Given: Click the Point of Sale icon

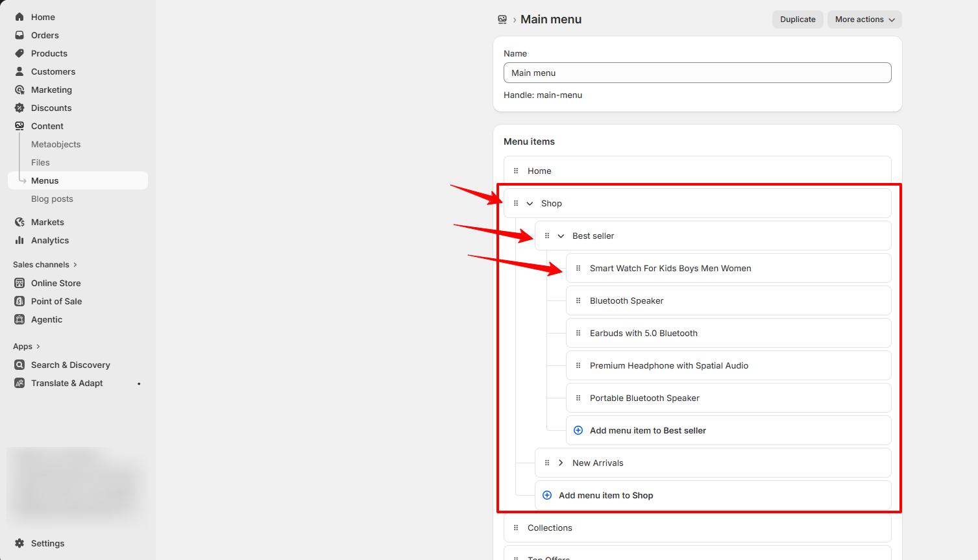Looking at the screenshot, I should [x=19, y=301].
